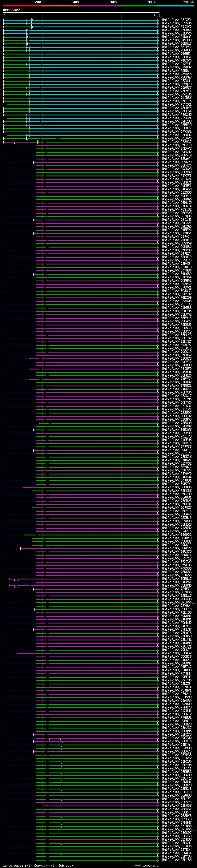Image resolution: width=197 pixels, height=868 pixels.
Task: Click the UniRef100_Q111K4 label
Action: pos(177,410)
